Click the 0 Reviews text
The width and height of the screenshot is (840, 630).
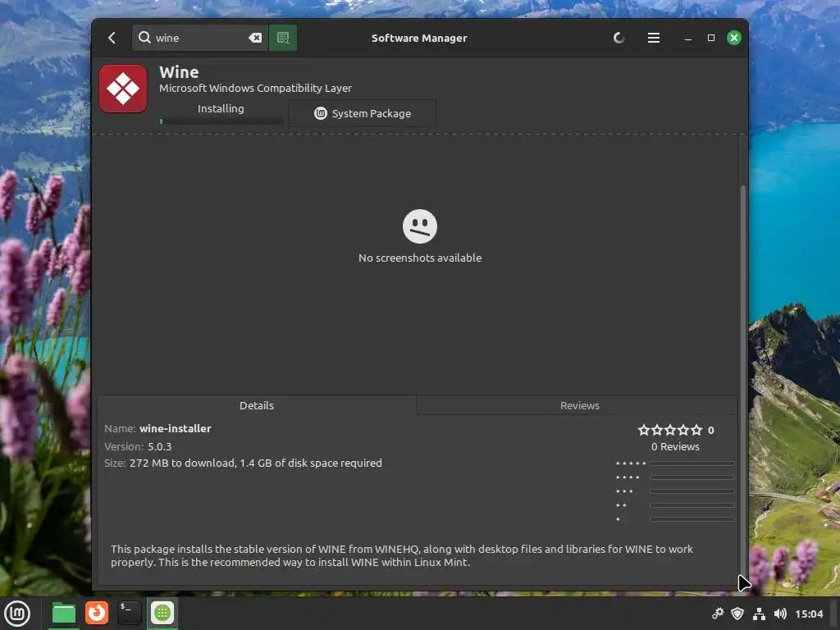(675, 447)
